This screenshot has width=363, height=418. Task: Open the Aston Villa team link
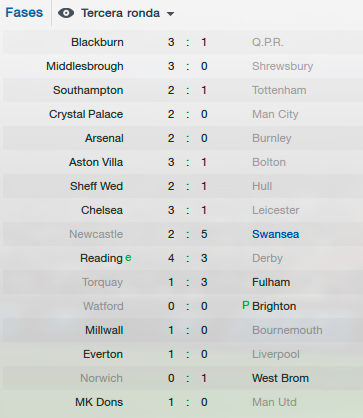96,162
